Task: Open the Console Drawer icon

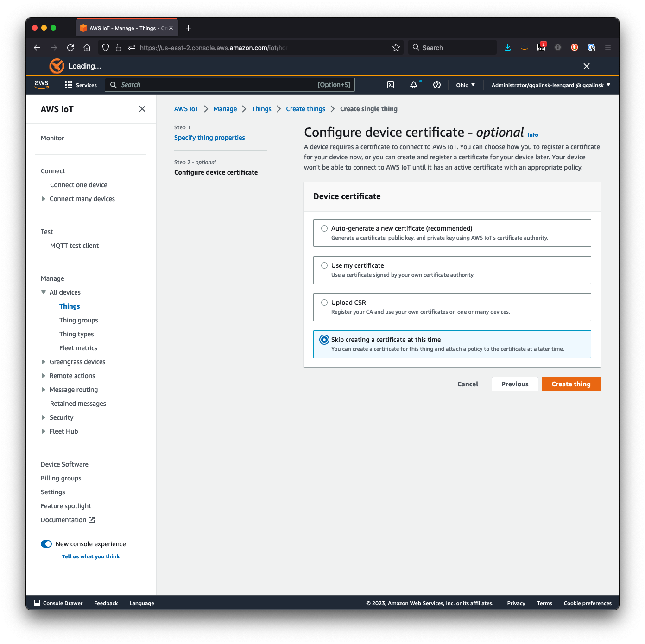Action: coord(37,603)
